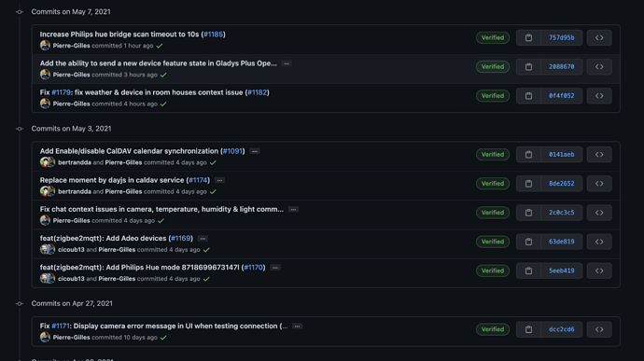Open pull request #1170 link
This screenshot has height=361, width=644.
(x=254, y=268)
